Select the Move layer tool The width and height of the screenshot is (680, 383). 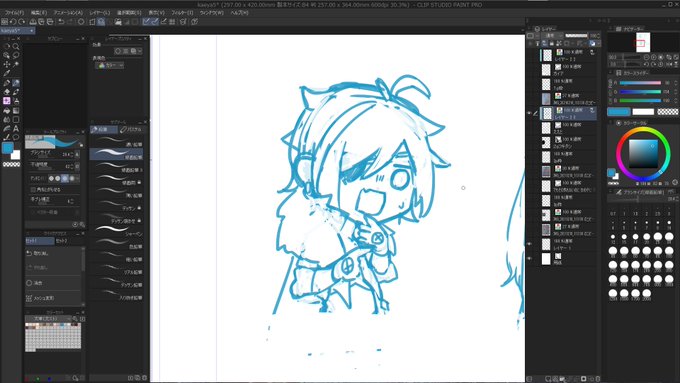click(7, 64)
